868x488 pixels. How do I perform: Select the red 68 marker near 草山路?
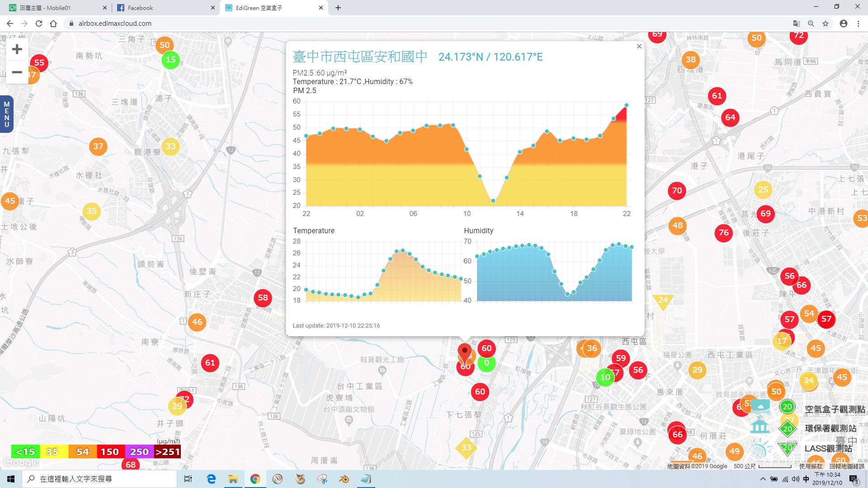pos(131,464)
